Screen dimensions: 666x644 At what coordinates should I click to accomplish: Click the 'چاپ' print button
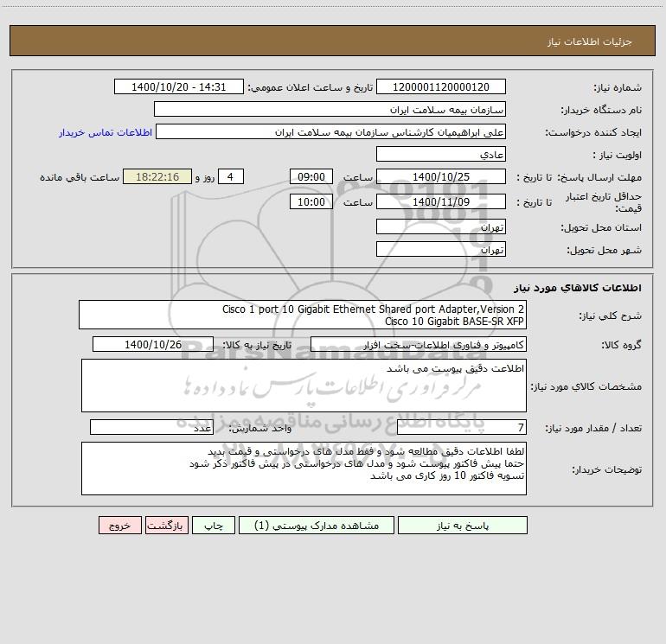(214, 525)
